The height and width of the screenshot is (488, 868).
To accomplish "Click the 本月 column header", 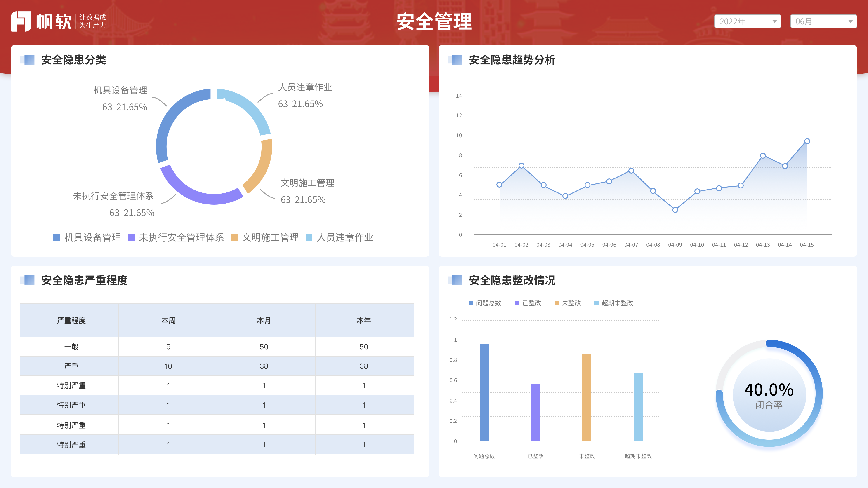I will click(264, 321).
